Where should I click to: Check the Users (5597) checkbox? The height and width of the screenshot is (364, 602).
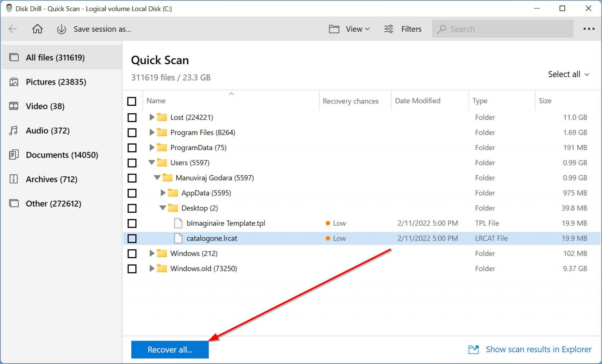point(132,163)
